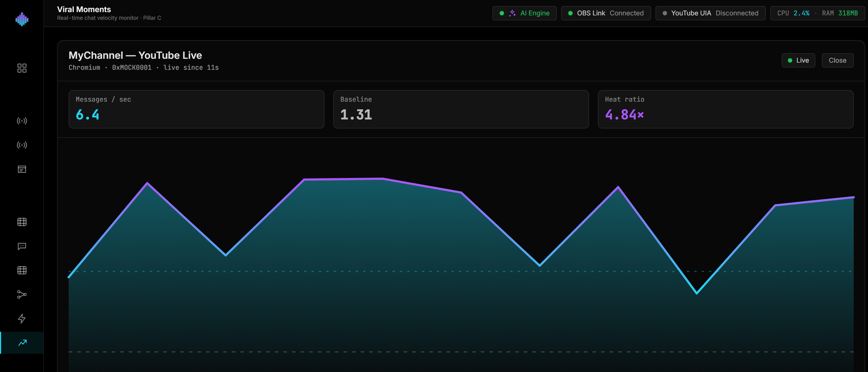Open the table grid icon above the chat icon

tap(22, 222)
